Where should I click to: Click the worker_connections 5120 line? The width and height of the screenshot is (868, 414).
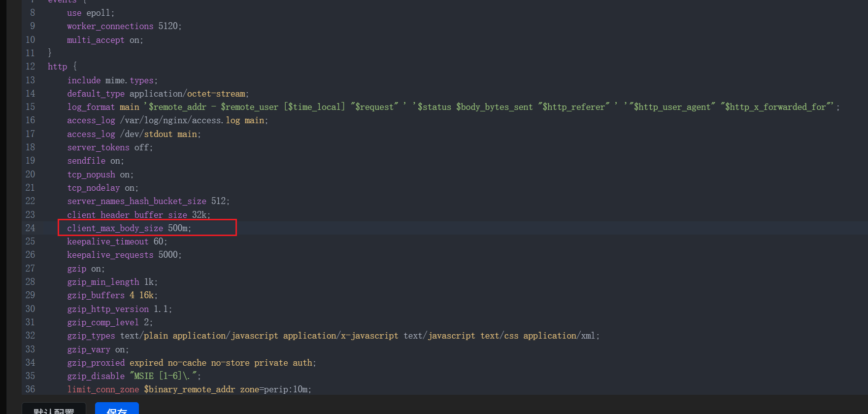click(124, 26)
